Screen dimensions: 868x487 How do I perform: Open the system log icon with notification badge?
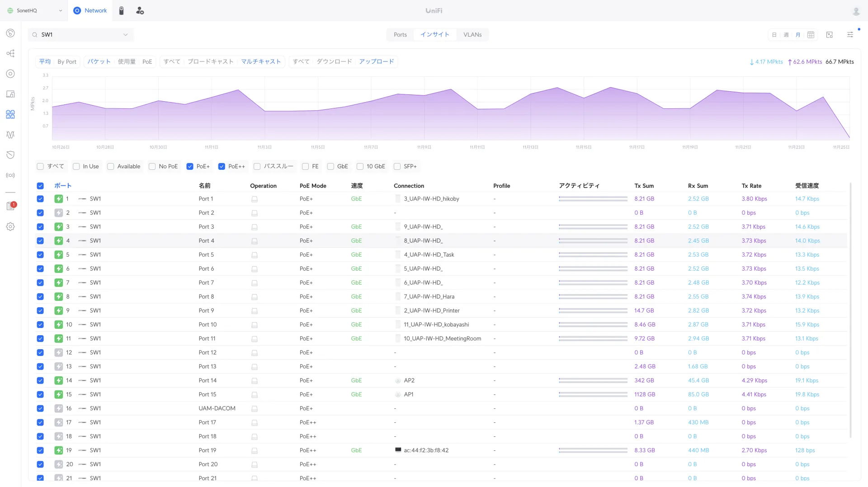[x=10, y=206]
